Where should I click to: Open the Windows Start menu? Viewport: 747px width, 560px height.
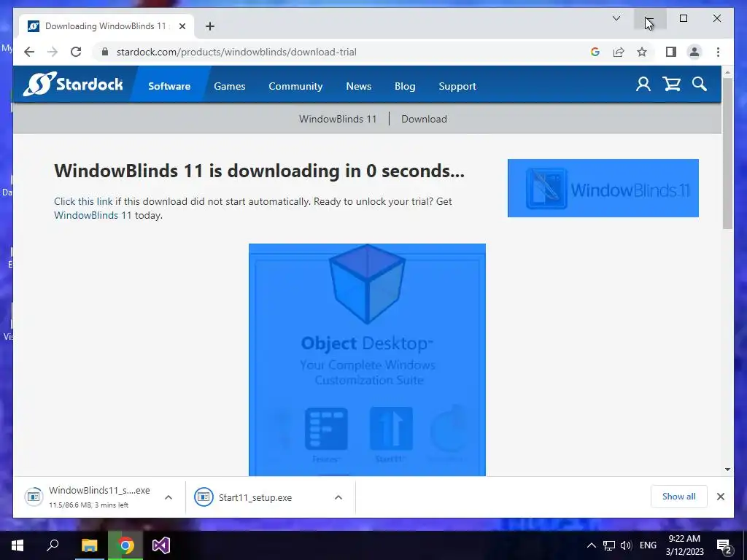18,545
